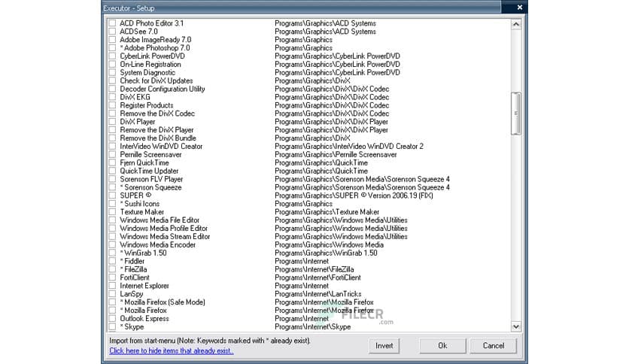Screen dimensions: 629x364
Task: Tick the Windows Media Encoder checkbox
Action: point(112,244)
